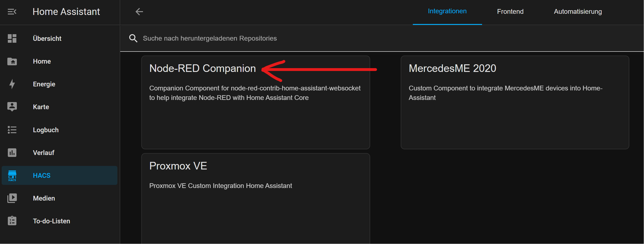The width and height of the screenshot is (644, 244).
Task: Click the Home folder icon
Action: pos(12,61)
